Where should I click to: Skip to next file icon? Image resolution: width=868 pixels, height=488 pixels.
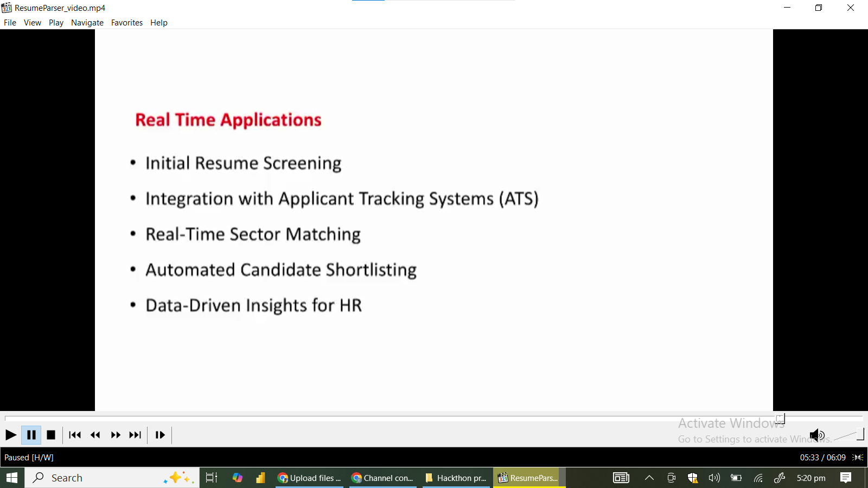(x=135, y=435)
